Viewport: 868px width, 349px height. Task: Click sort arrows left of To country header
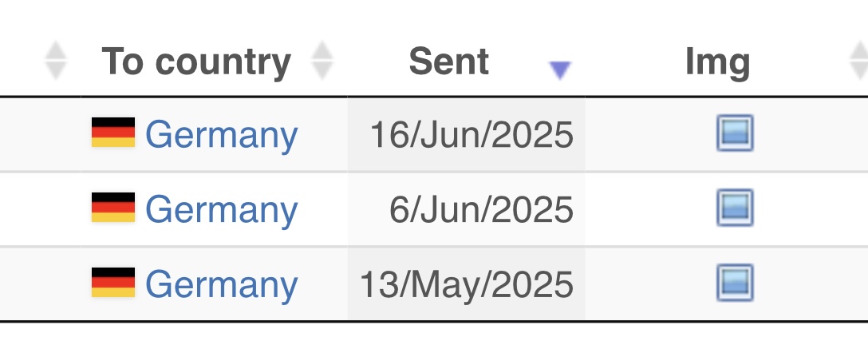[55, 61]
